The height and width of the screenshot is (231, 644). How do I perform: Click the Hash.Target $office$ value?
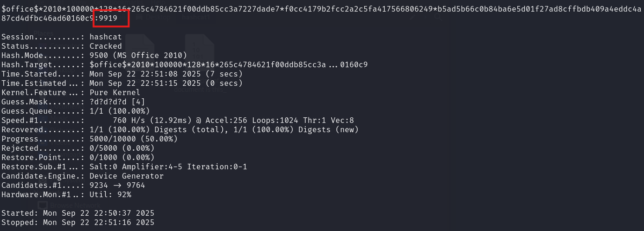coord(229,65)
